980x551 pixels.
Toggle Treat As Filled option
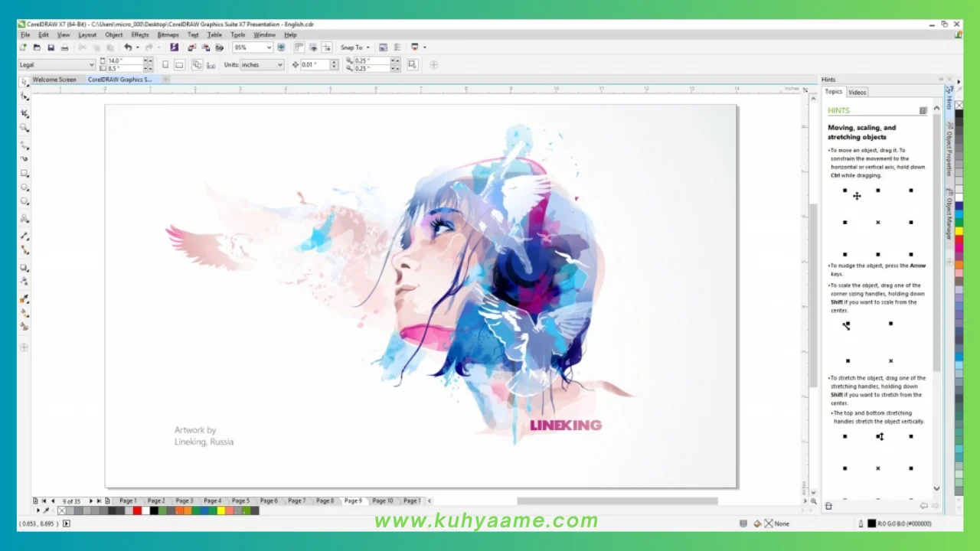click(x=412, y=65)
